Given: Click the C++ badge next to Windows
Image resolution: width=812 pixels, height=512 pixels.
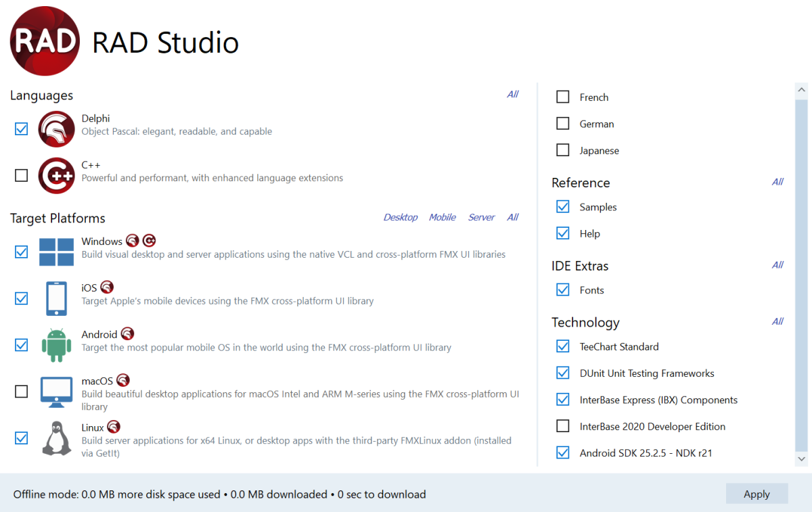Looking at the screenshot, I should [x=149, y=240].
